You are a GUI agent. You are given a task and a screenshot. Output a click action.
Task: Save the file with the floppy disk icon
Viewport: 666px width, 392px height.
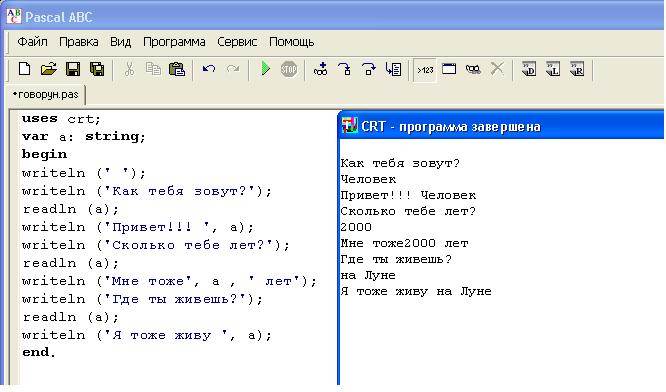(73, 69)
